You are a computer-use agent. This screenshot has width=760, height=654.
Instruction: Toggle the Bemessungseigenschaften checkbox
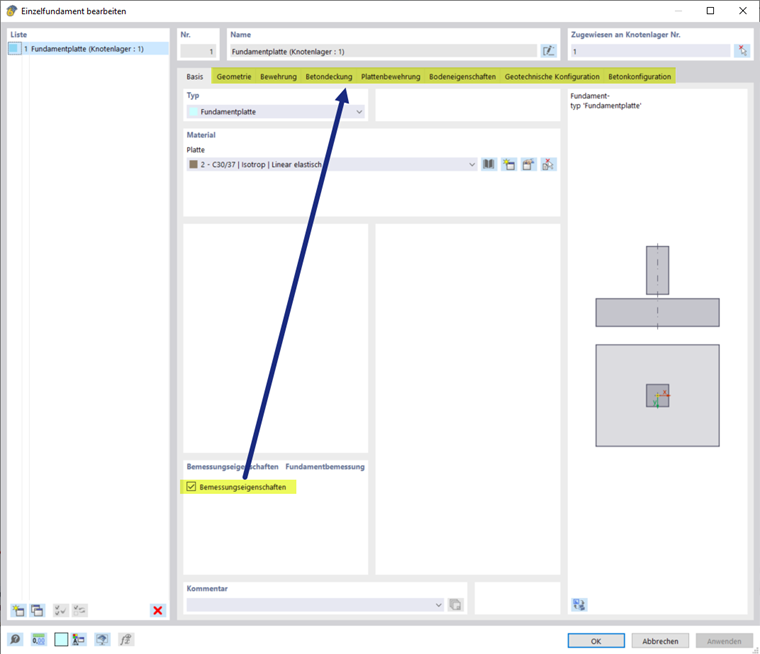(191, 486)
